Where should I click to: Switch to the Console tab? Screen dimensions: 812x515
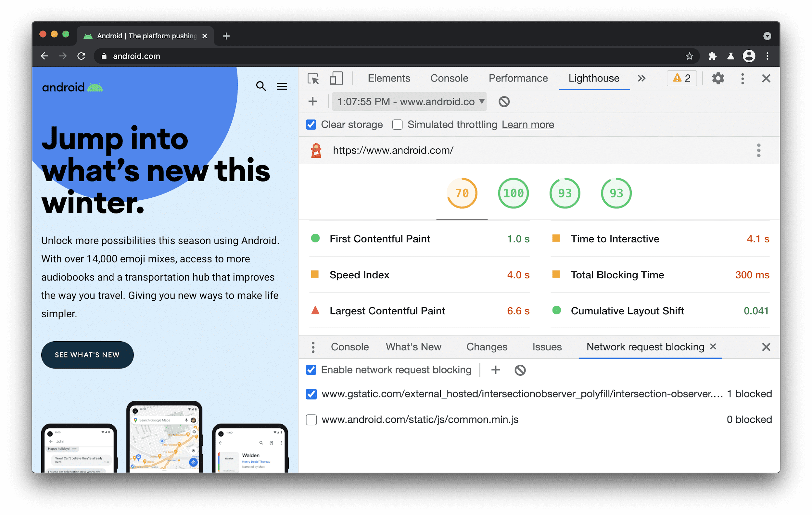(x=449, y=78)
